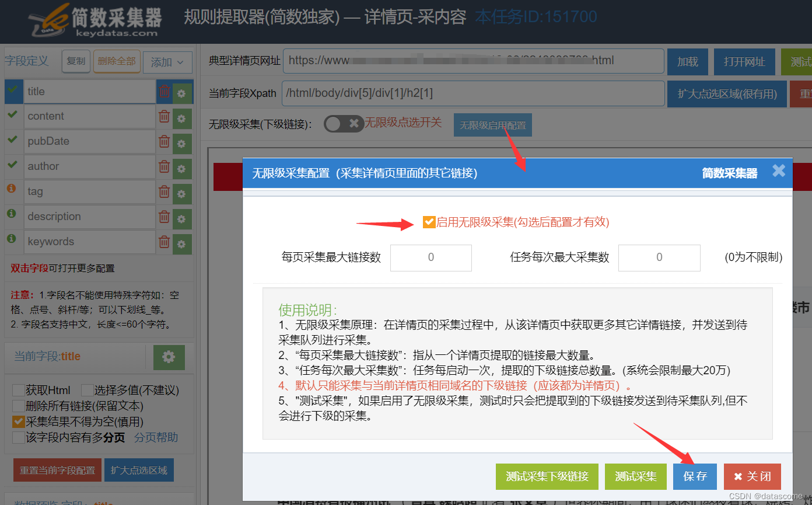Screen dimensions: 812x505
Task: Open settings gear for tag field
Action: click(x=182, y=194)
